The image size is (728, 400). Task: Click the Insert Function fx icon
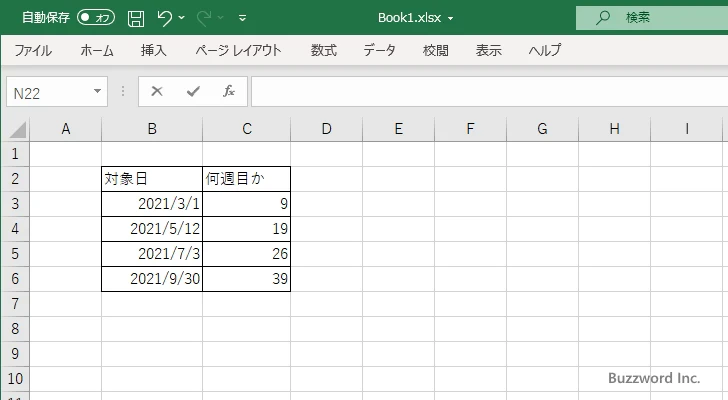point(229,91)
